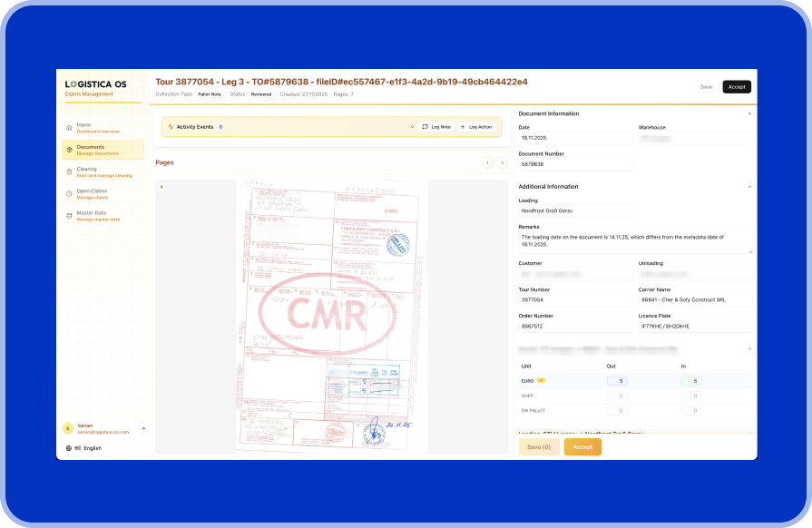Edit the Document Number field 5879638
812x528 pixels.
click(x=575, y=164)
